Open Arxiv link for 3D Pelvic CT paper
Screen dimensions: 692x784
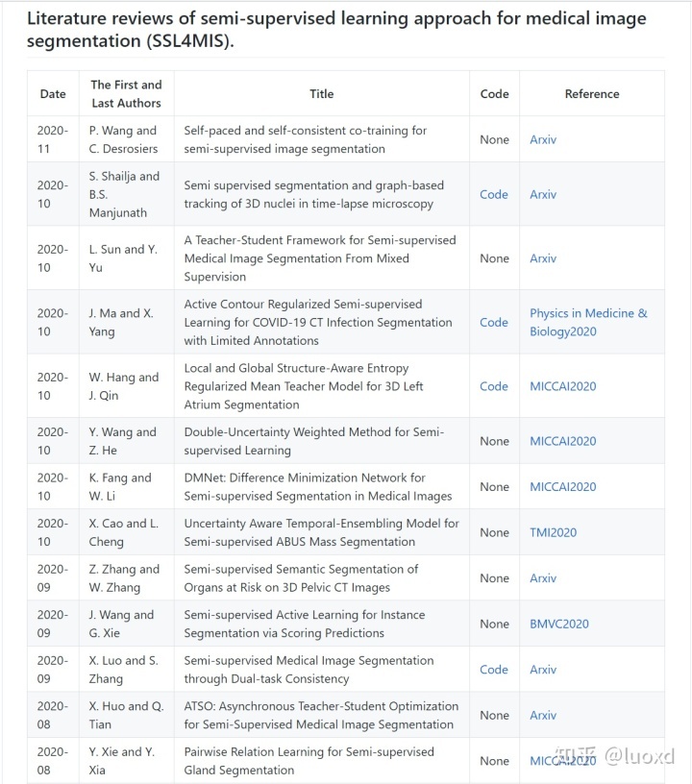click(543, 578)
